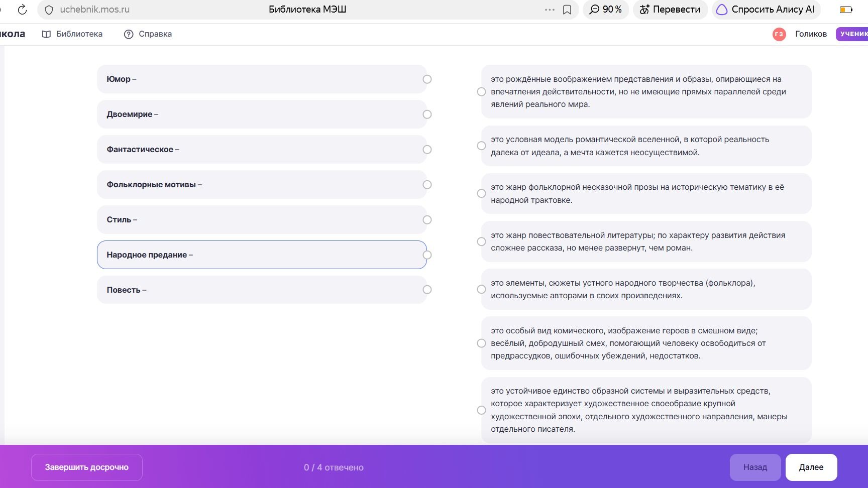Select the connector dot for Фольклорные мотивы

click(427, 185)
